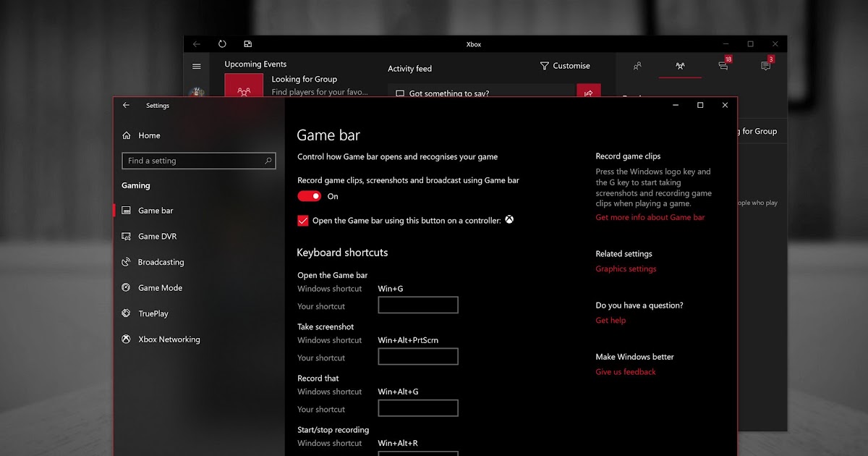Refresh the Xbox app

pyautogui.click(x=222, y=44)
